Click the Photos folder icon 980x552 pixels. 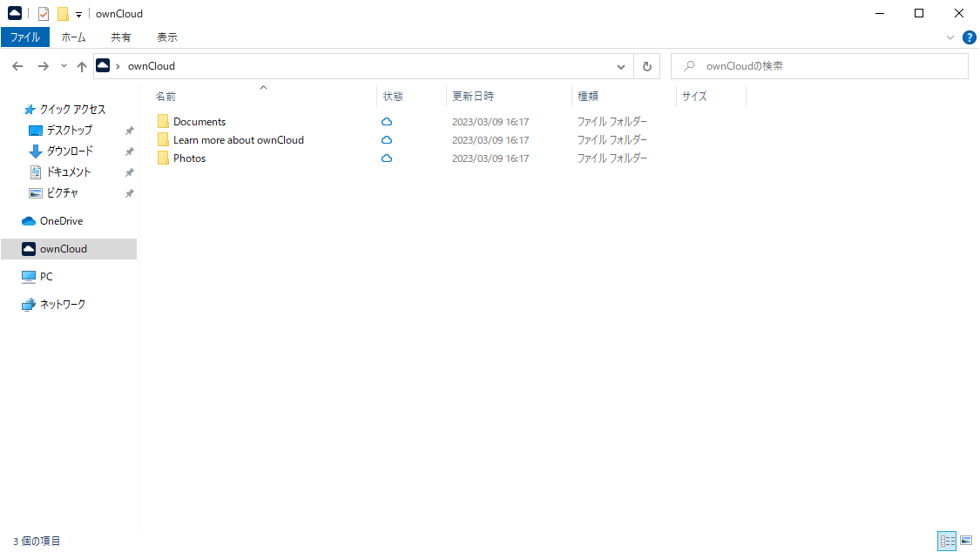point(163,158)
